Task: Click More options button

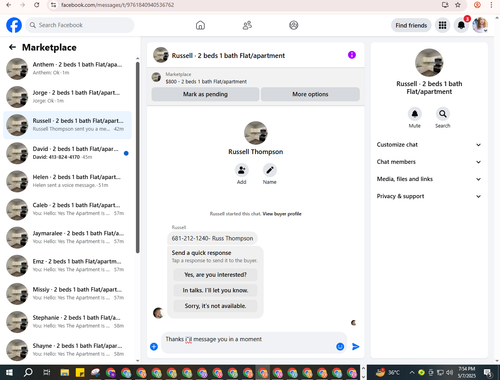Action: (x=310, y=94)
